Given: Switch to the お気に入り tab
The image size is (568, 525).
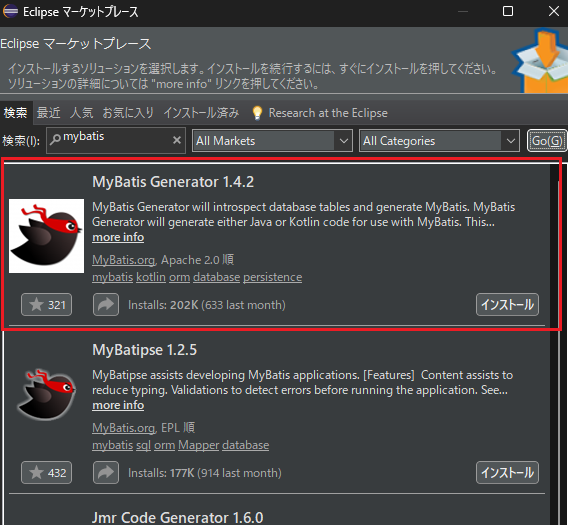Looking at the screenshot, I should coord(128,113).
